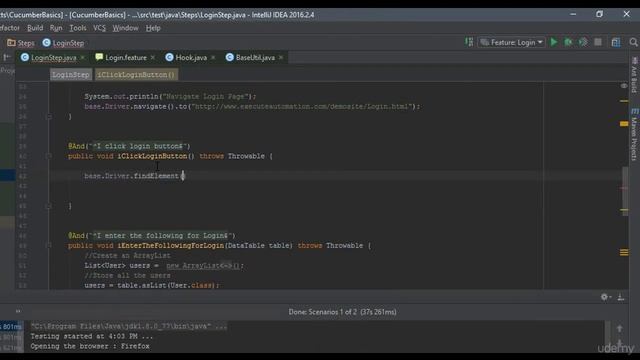Open the Window menu
640x360 pixels.
coord(125,28)
